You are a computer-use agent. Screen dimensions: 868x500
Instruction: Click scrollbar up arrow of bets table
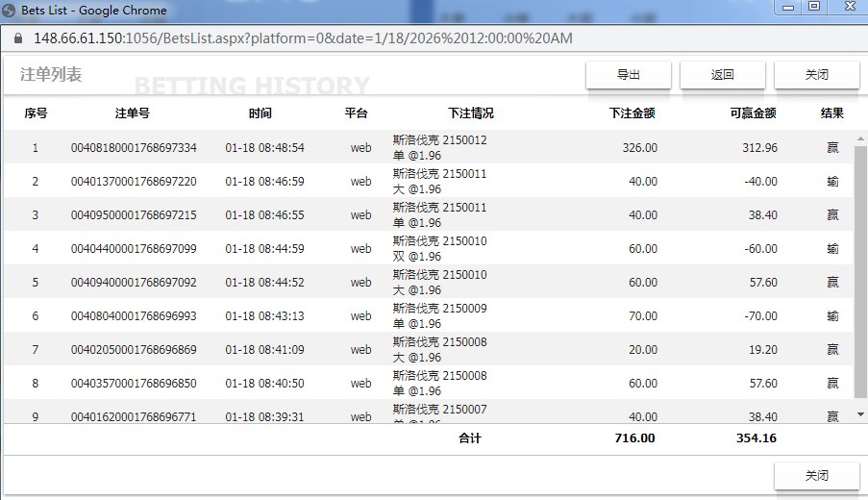click(860, 138)
